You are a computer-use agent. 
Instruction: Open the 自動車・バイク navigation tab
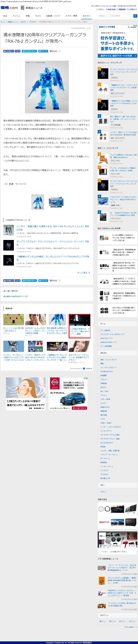click(53, 16)
